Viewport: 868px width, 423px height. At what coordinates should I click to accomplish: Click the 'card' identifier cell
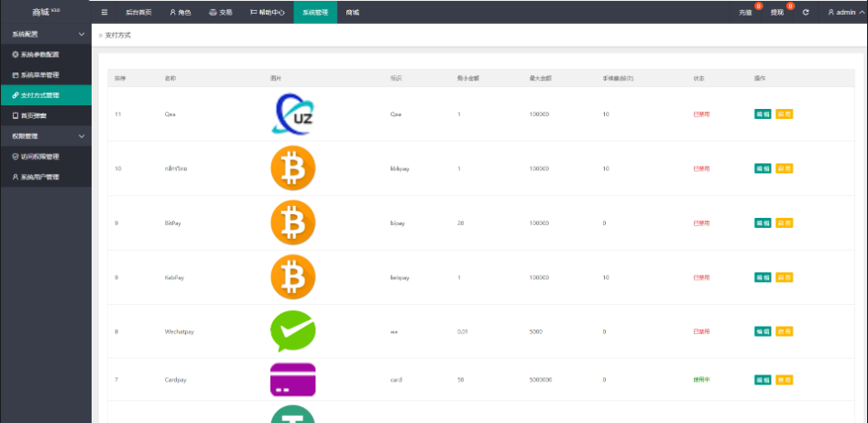(396, 380)
